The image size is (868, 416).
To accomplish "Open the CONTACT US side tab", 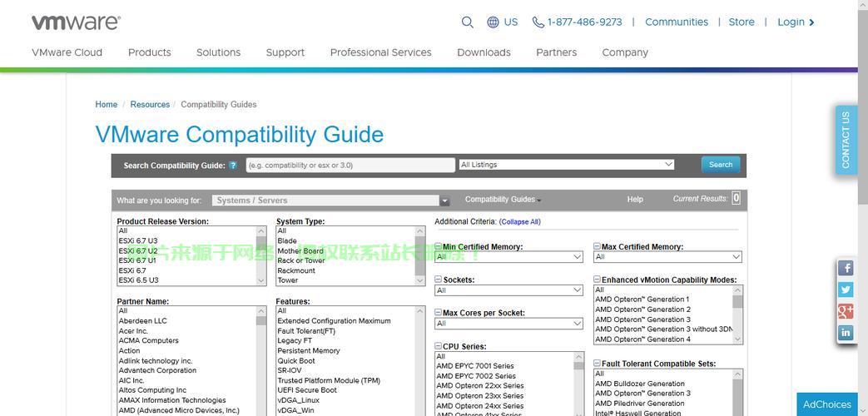I will 846,140.
